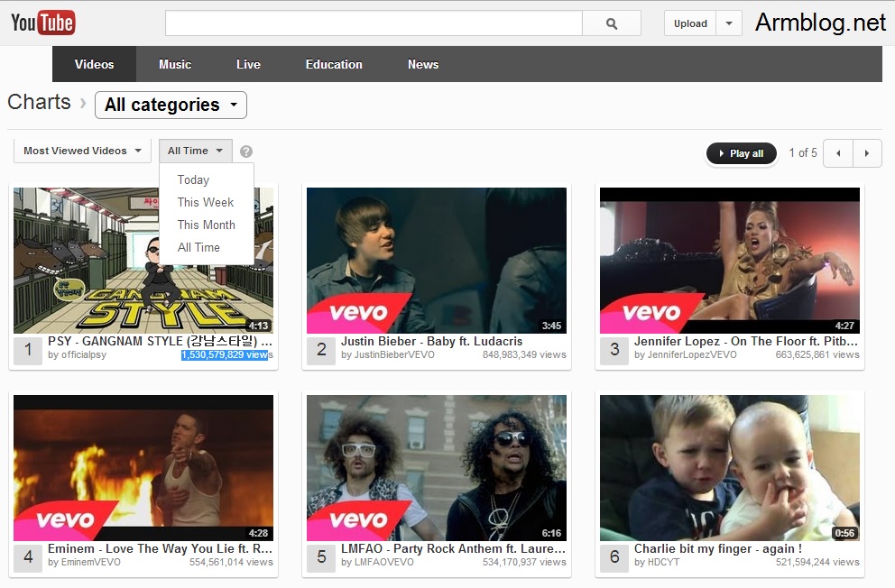Image resolution: width=895 pixels, height=588 pixels.
Task: Open Eminem Love The Way You Lie thumbnail
Action: (143, 468)
